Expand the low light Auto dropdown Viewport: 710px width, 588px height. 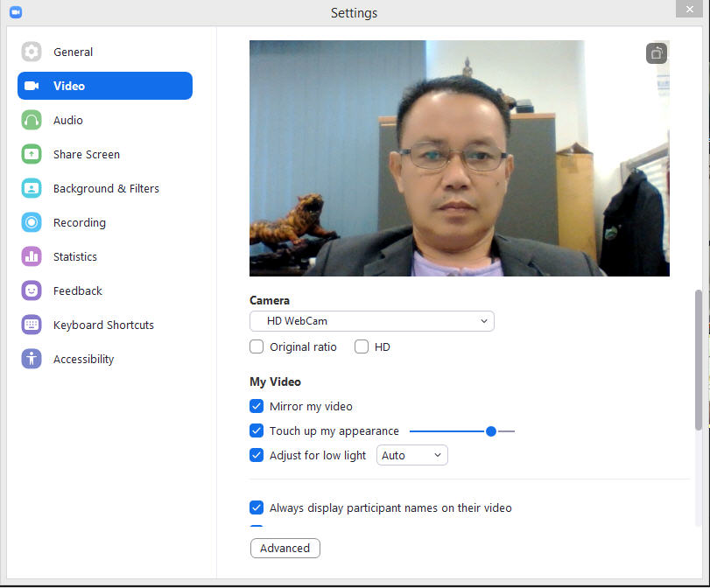coord(411,455)
